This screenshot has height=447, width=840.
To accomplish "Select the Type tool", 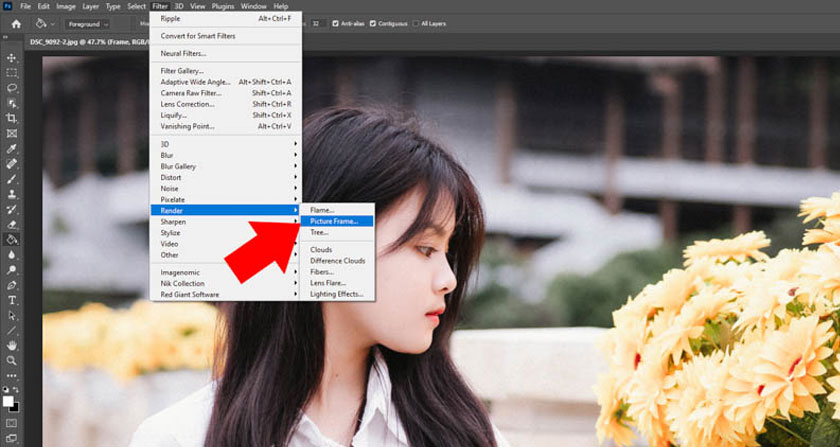I will pyautogui.click(x=12, y=299).
